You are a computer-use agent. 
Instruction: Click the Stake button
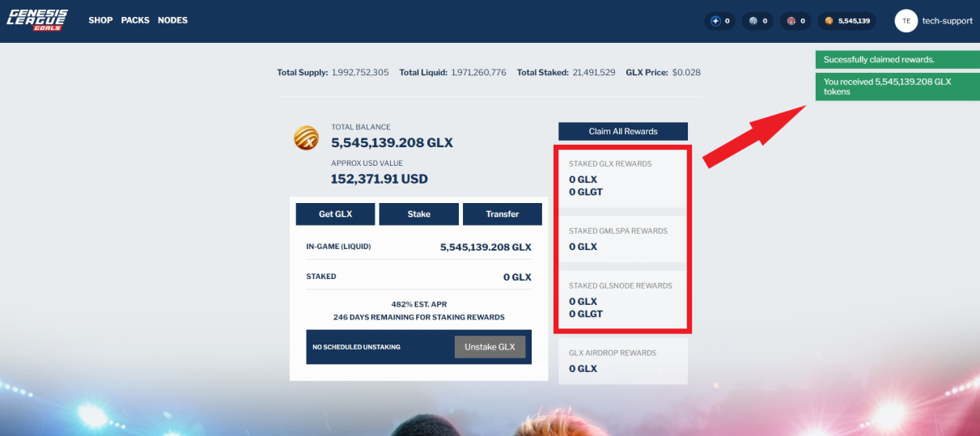coord(419,214)
